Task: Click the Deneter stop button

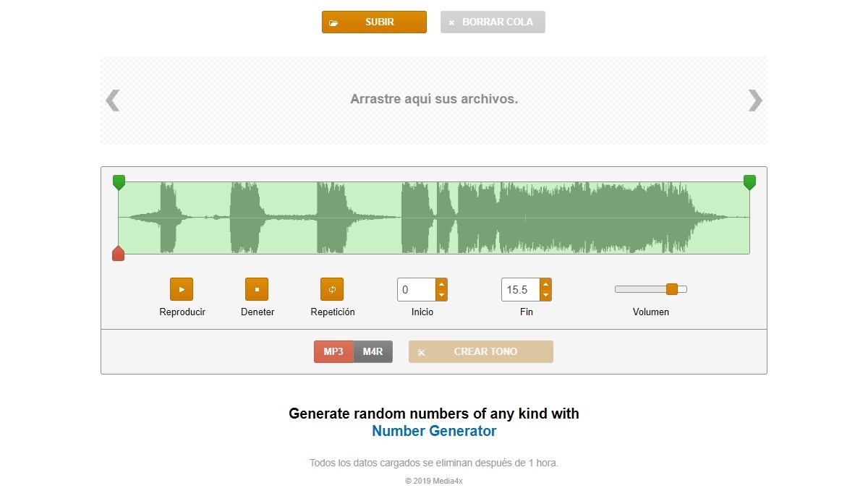Action: [x=256, y=289]
